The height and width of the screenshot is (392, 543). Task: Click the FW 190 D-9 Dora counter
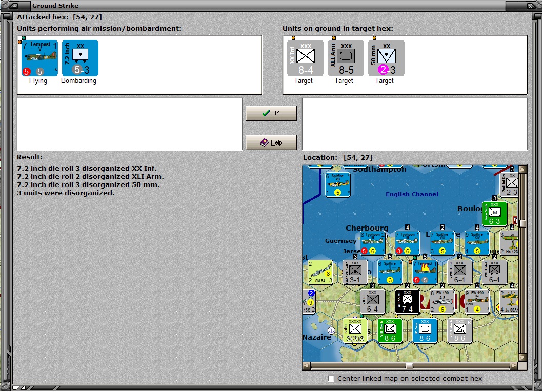pyautogui.click(x=477, y=301)
